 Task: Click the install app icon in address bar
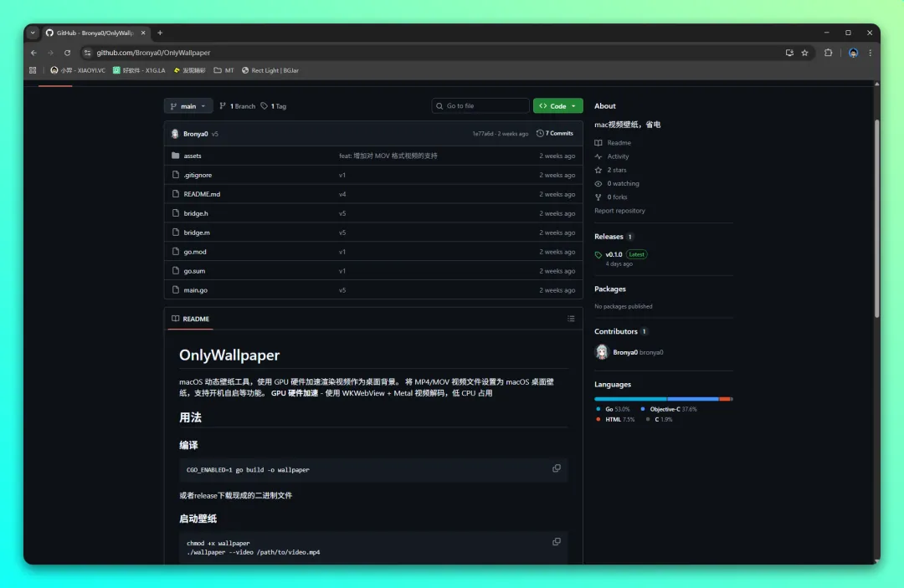click(x=789, y=53)
